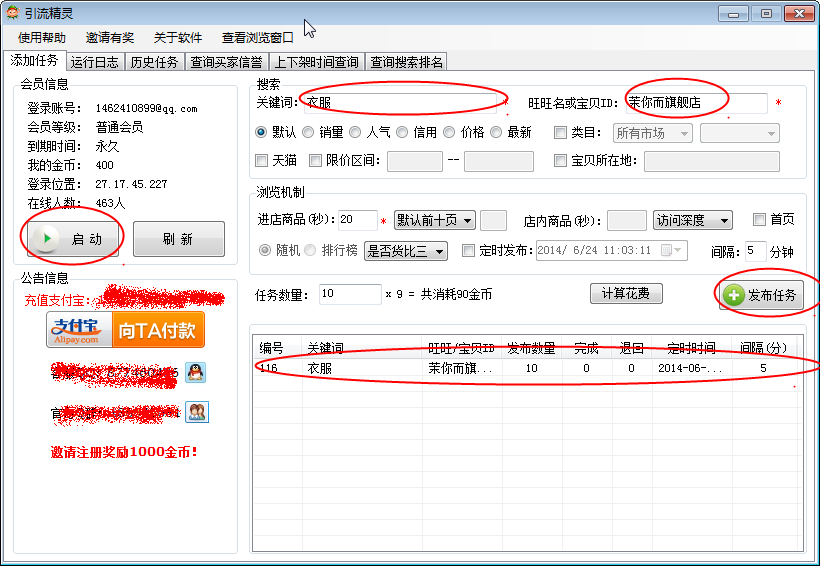The width and height of the screenshot is (820, 566).
Task: Open the 邀请有奖 menu
Action: pos(110,38)
